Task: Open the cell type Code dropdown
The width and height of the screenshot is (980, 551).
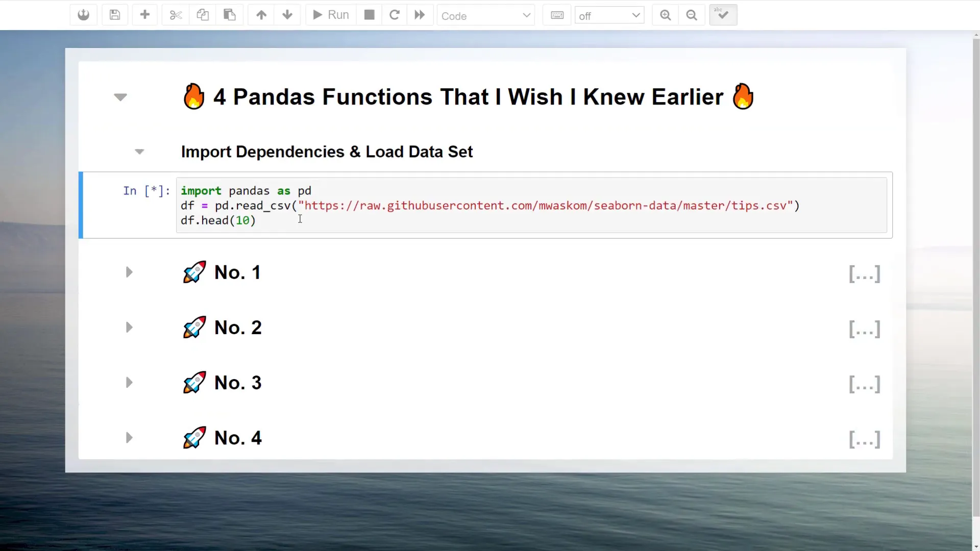Action: [485, 16]
